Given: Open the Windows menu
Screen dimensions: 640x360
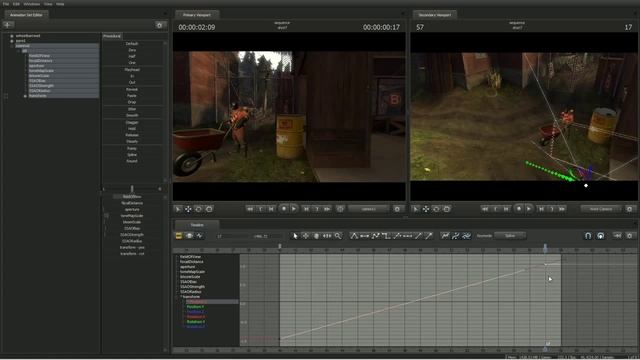Looking at the screenshot, I should pyautogui.click(x=32, y=4).
